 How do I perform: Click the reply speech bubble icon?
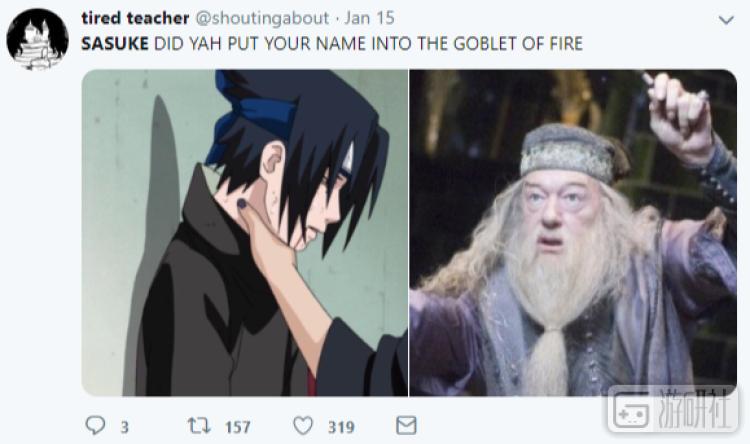[95, 425]
